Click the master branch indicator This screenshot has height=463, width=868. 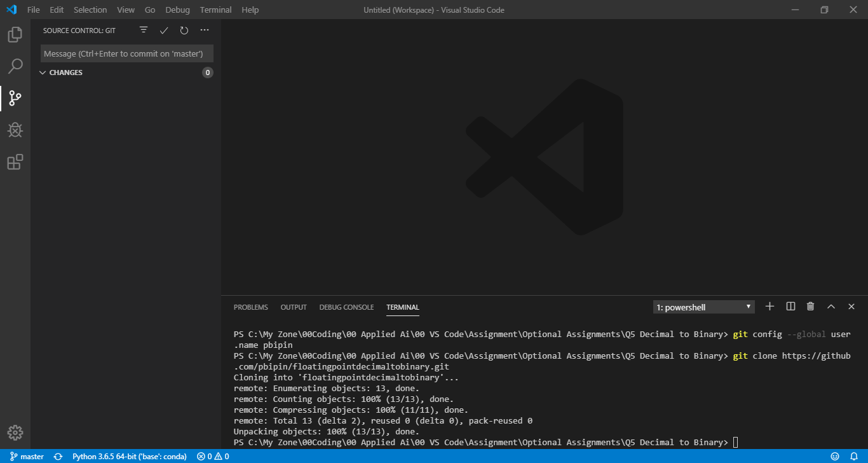point(27,456)
